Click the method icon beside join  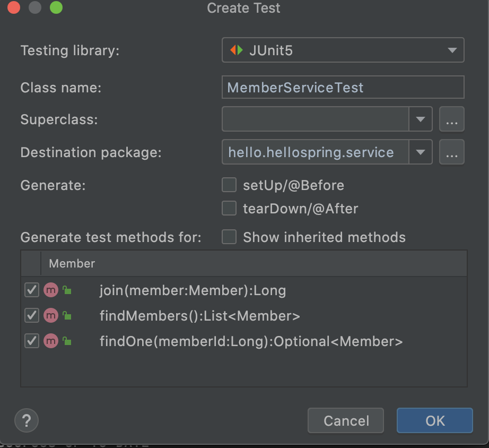(x=51, y=290)
